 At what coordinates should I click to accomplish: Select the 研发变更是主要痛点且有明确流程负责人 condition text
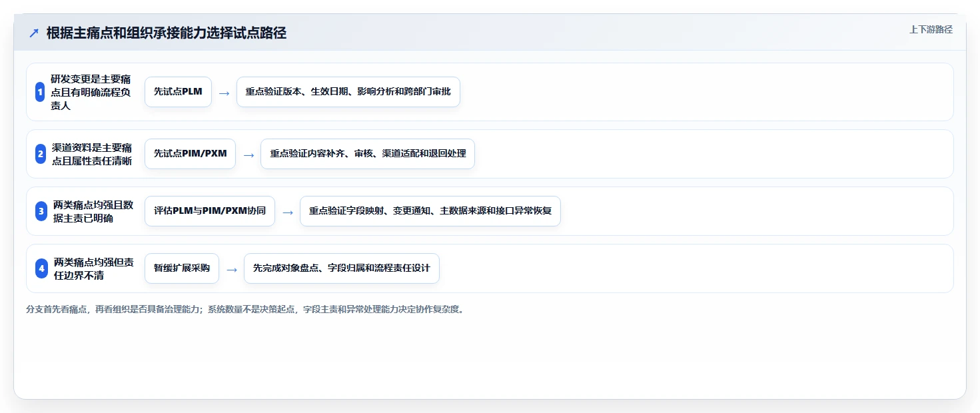click(x=91, y=92)
